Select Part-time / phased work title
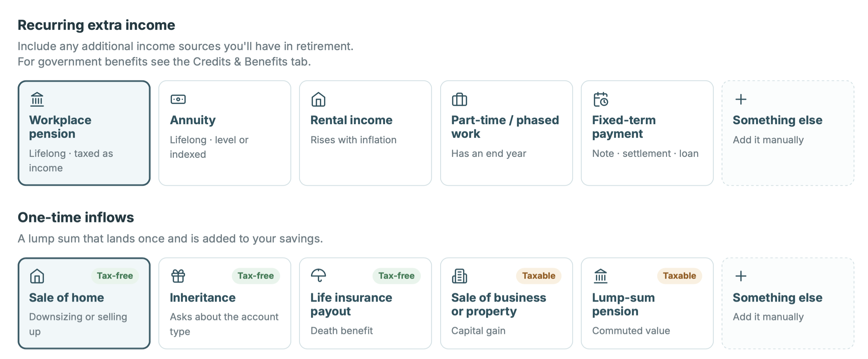 505,127
